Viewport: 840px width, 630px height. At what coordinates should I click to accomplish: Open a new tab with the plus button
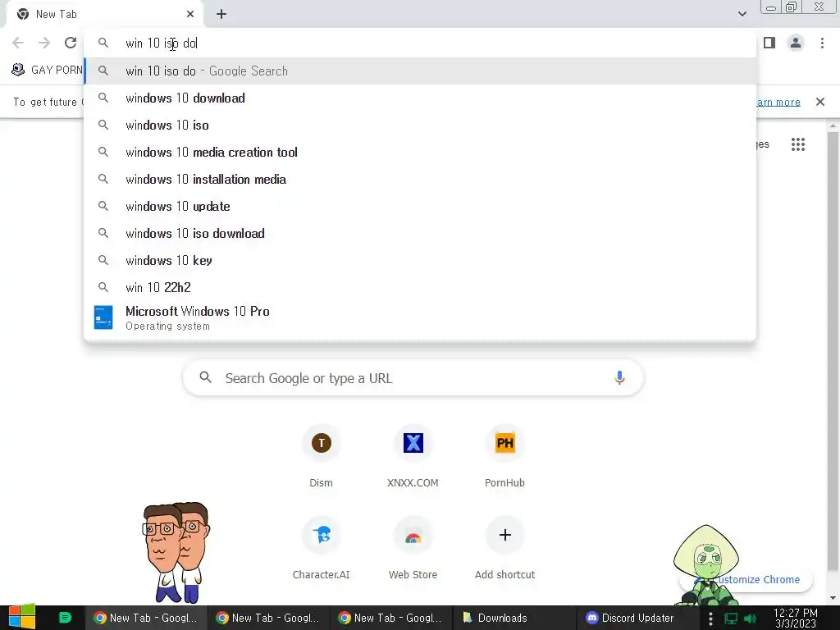221,15
